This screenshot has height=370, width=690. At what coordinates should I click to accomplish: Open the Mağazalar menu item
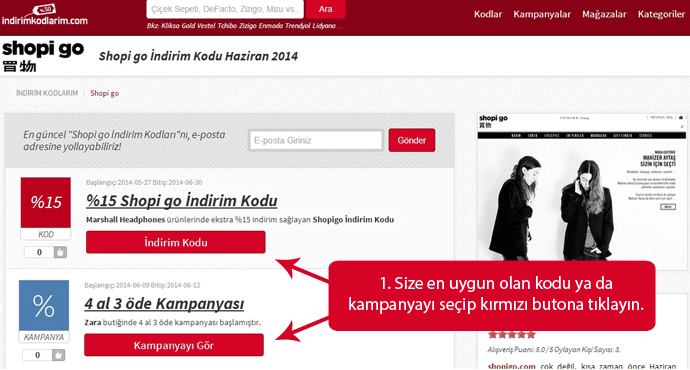pyautogui.click(x=604, y=14)
